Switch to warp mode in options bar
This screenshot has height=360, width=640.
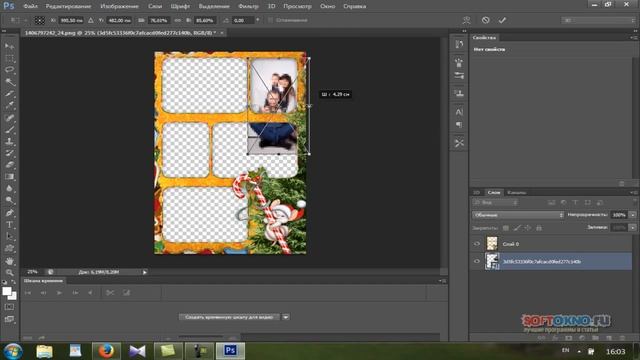click(467, 20)
